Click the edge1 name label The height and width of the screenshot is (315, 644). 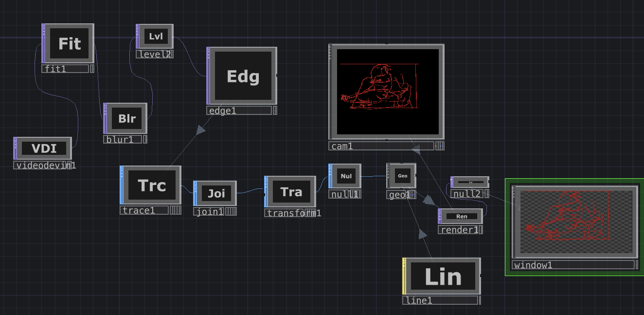click(238, 111)
